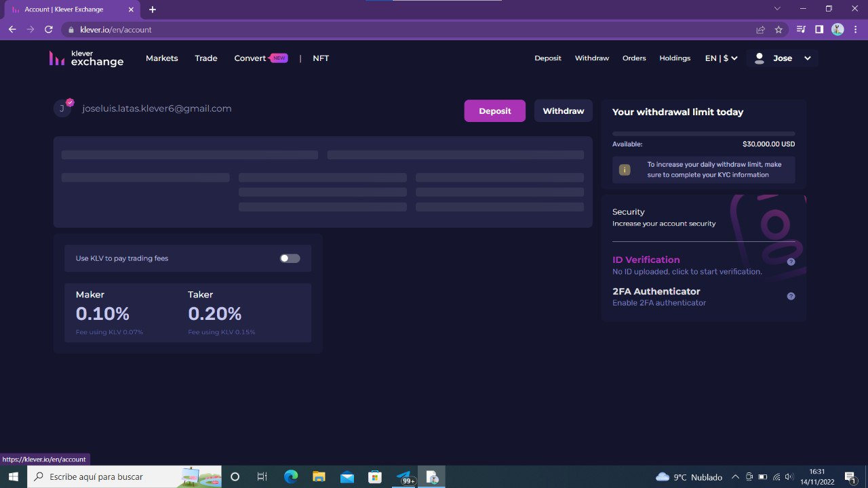Screen dimensions: 868x488
Task: Show hidden system tray icons
Action: tap(735, 477)
